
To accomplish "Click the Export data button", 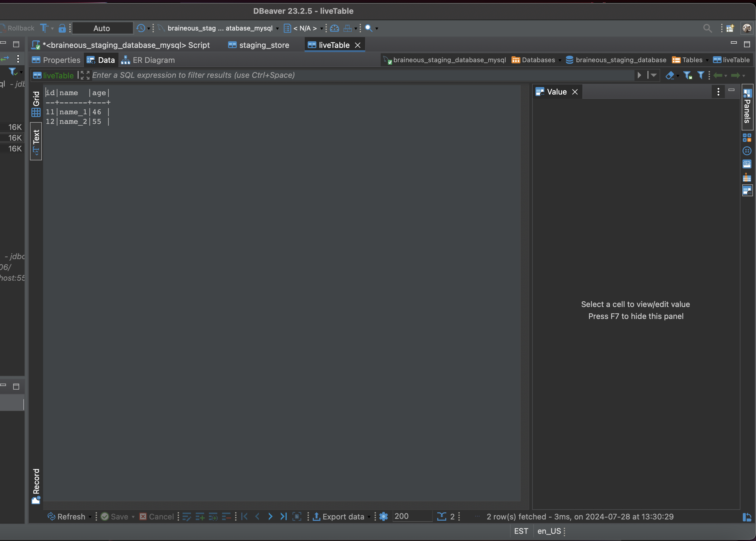I will 338,517.
